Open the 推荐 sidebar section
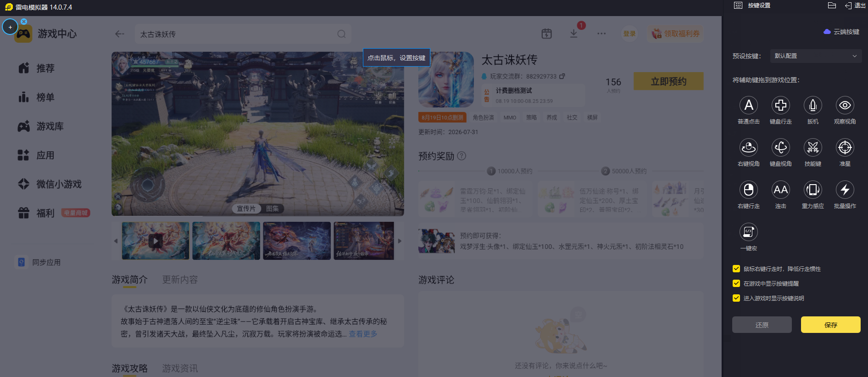The width and height of the screenshot is (868, 377). click(37, 68)
